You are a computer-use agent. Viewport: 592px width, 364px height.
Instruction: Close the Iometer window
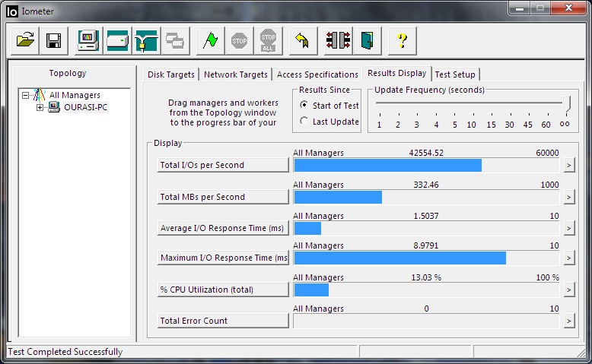click(x=568, y=8)
